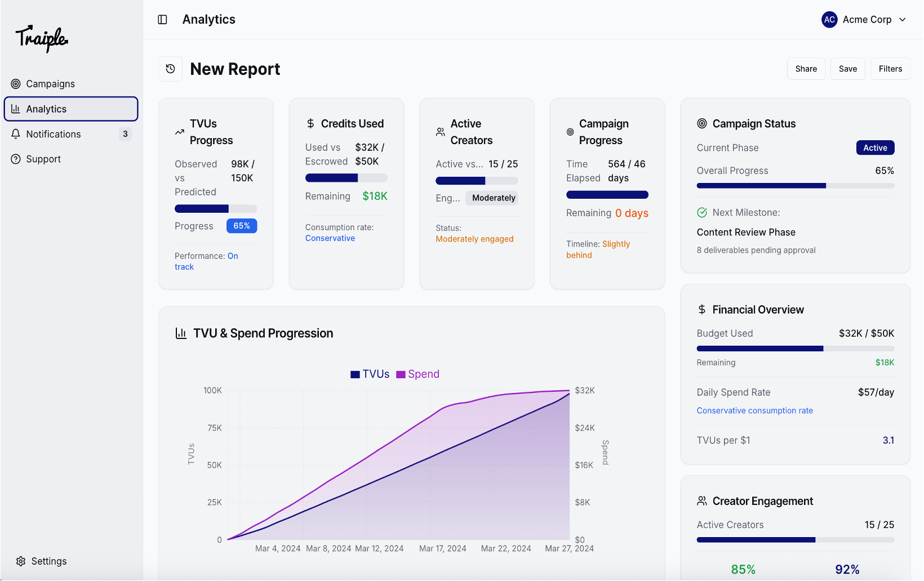This screenshot has height=581, width=924.
Task: Click the Traiple logo
Action: pos(42,39)
